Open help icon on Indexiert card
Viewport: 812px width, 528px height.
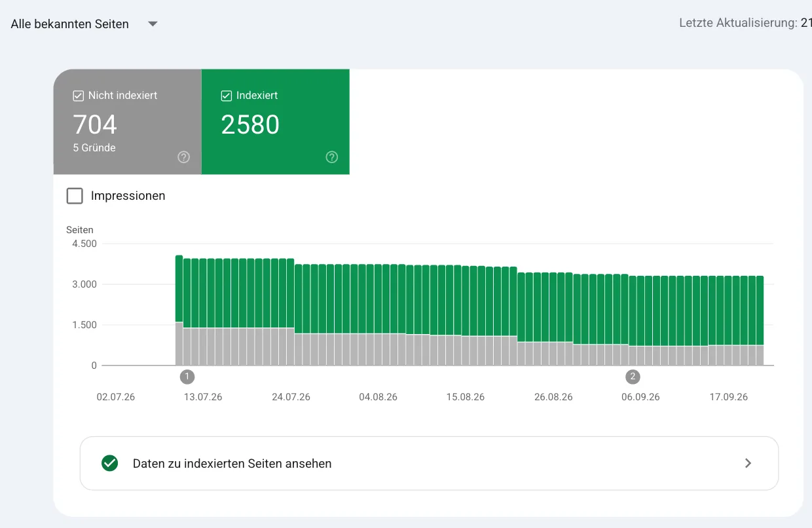332,157
